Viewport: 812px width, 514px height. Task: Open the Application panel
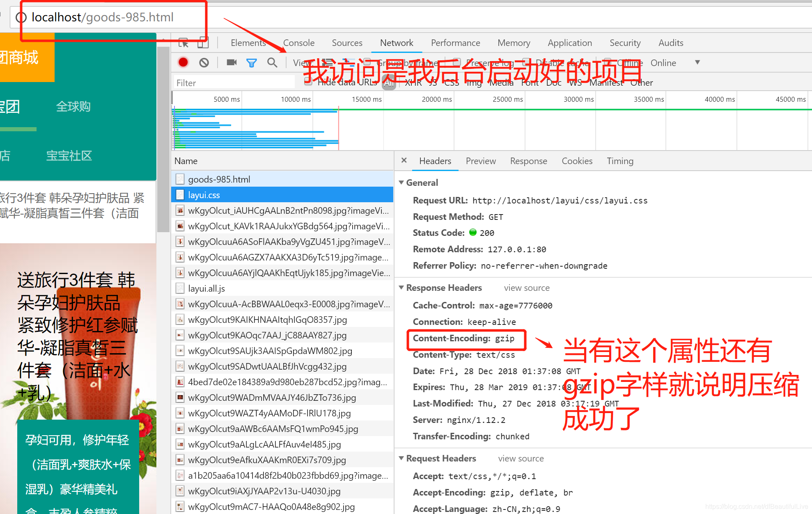coord(570,43)
